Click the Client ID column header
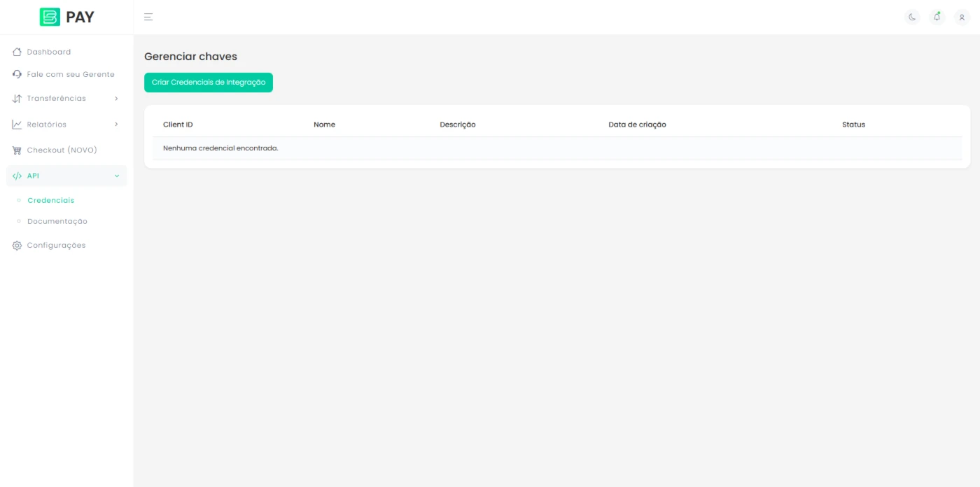 [178, 125]
